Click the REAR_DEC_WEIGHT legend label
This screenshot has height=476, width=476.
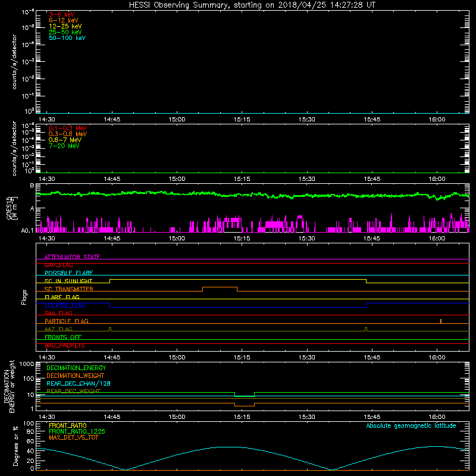point(73,392)
